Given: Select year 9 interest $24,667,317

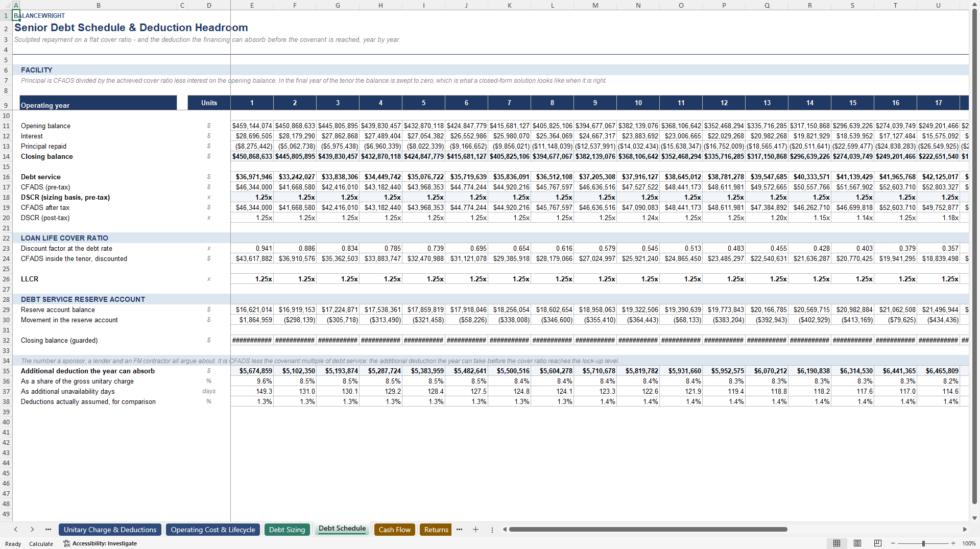Looking at the screenshot, I should pos(595,136).
